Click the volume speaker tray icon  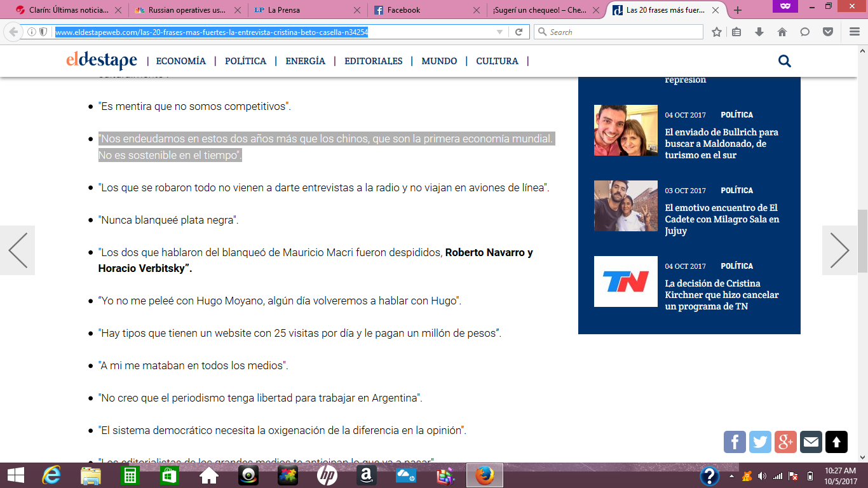pos(762,476)
